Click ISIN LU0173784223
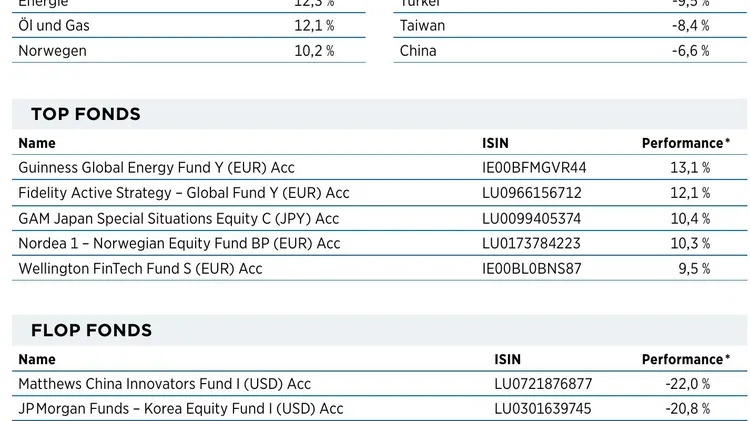The height and width of the screenshot is (421, 750). pyautogui.click(x=531, y=244)
